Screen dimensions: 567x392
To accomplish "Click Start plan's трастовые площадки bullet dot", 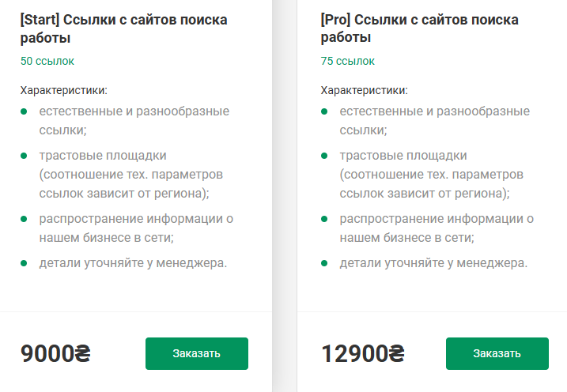I will tap(25, 156).
